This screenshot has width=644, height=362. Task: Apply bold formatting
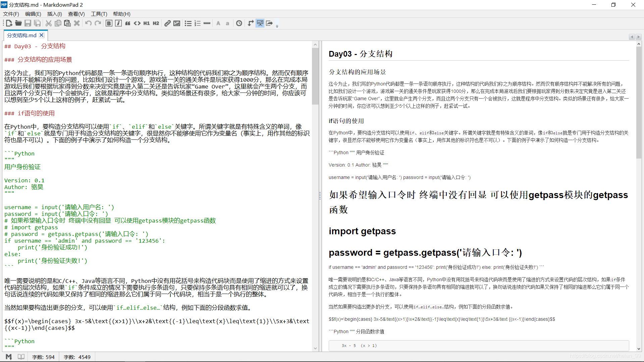pyautogui.click(x=109, y=23)
